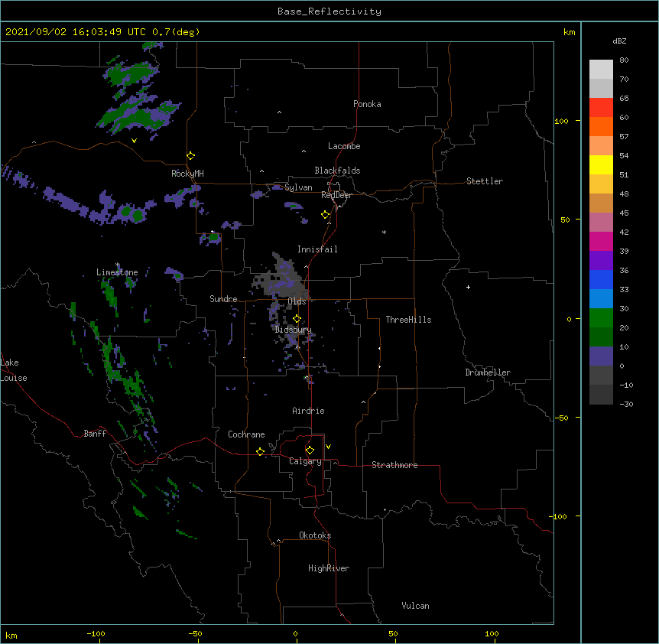
Task: Click the yellow V marker northwest of RockyMH
Action: coord(134,141)
